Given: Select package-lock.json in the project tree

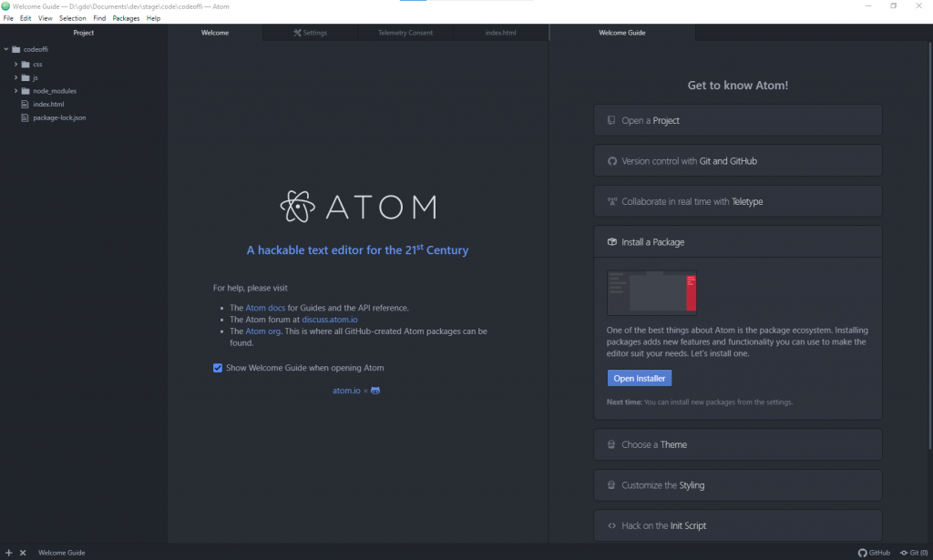Looking at the screenshot, I should 59,117.
